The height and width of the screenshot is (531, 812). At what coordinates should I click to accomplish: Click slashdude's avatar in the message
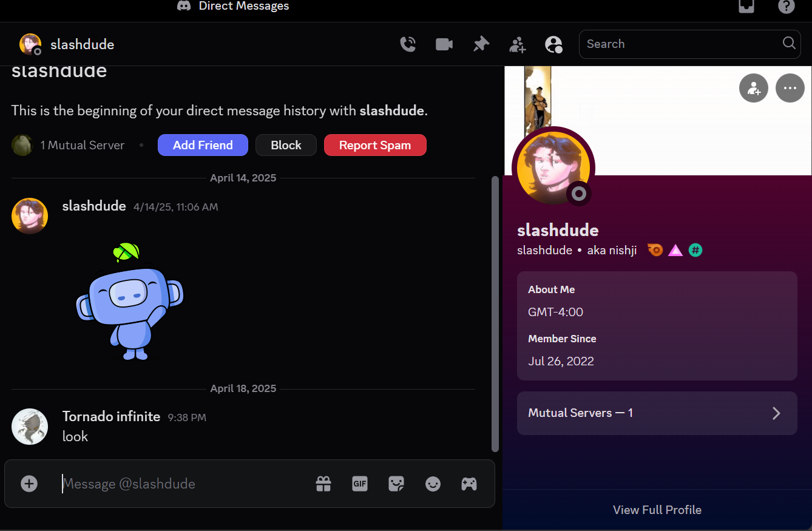click(x=30, y=216)
